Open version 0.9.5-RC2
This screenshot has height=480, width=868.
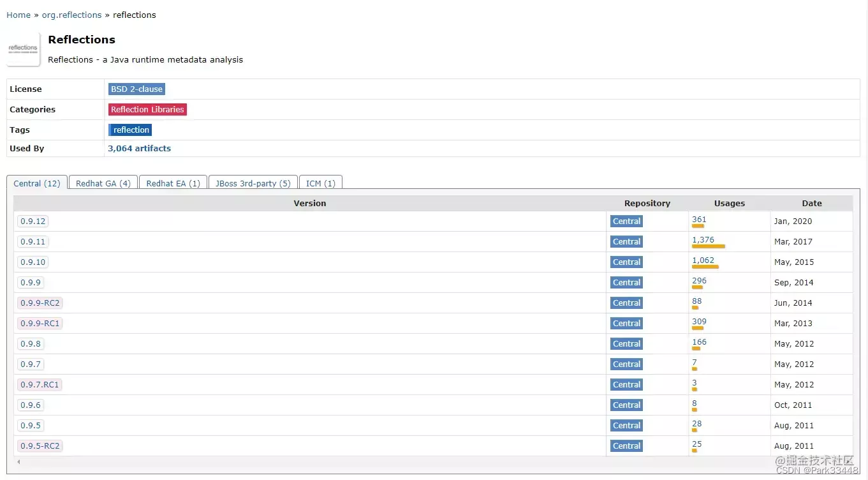[x=40, y=446]
